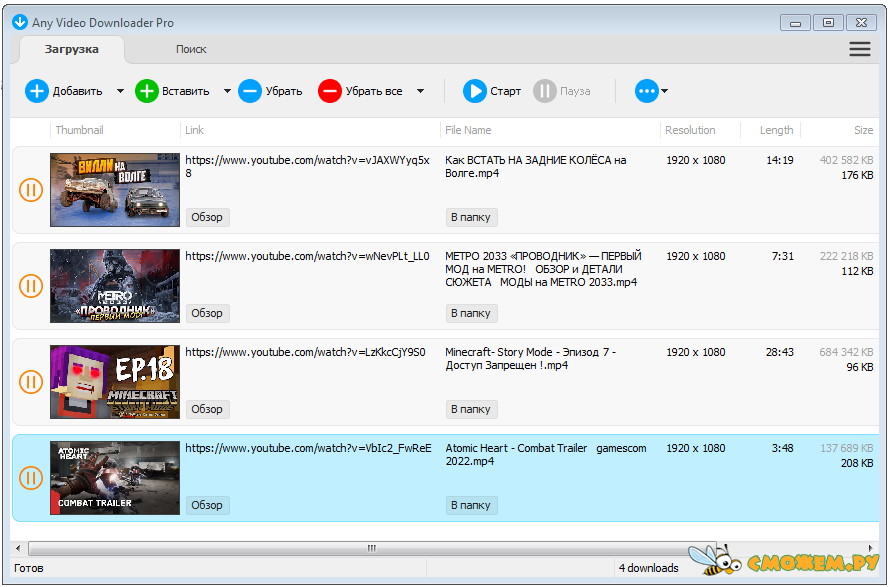
Task: Open folder В папку for Minecraft video
Action: [x=472, y=409]
